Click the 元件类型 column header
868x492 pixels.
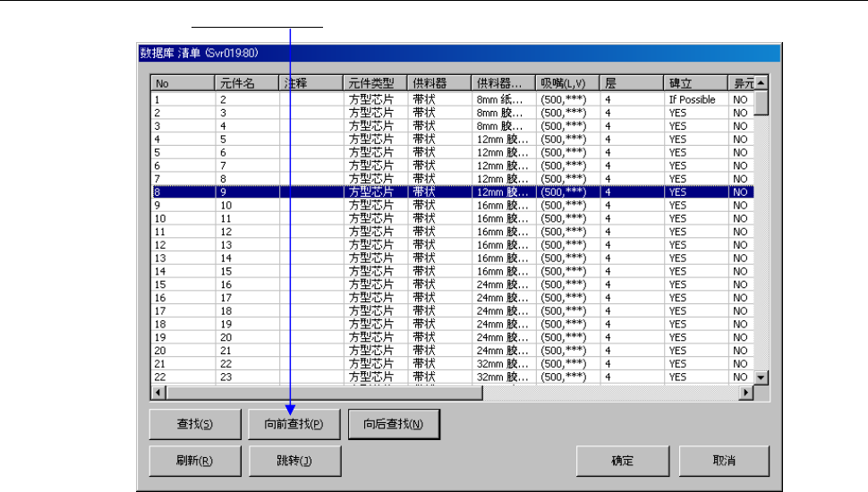coord(375,83)
